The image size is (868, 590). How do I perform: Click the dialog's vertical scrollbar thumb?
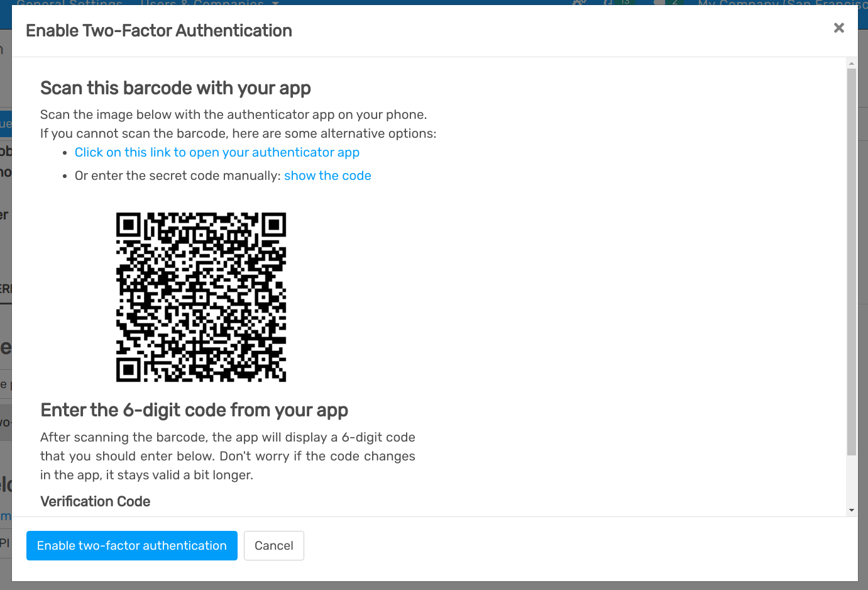(852, 252)
